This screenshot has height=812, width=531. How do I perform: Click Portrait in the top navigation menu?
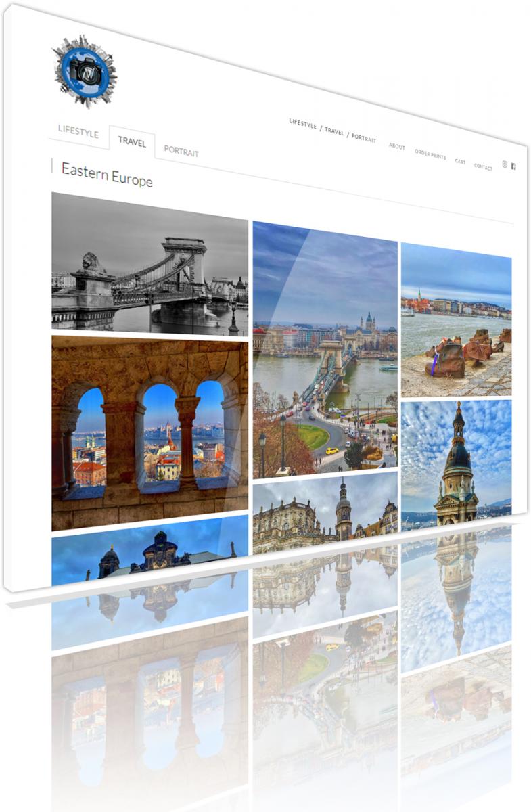tap(364, 137)
